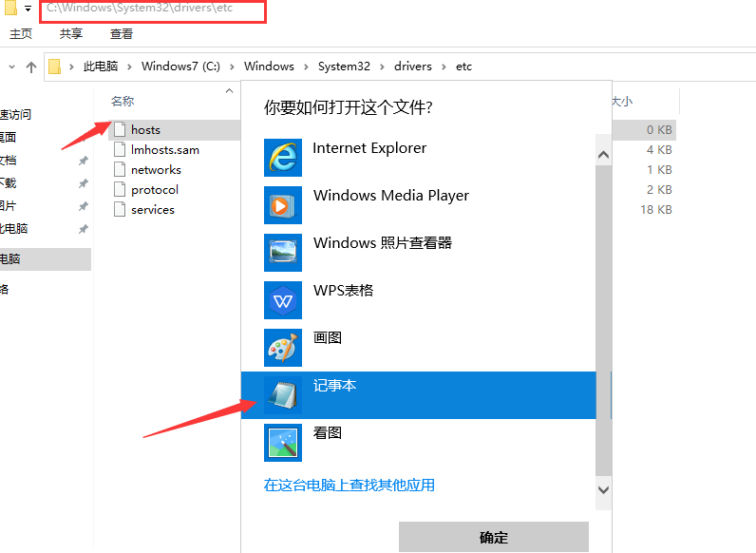This screenshot has width=756, height=553.
Task: Open the 共享 ribbon tab
Action: point(71,34)
